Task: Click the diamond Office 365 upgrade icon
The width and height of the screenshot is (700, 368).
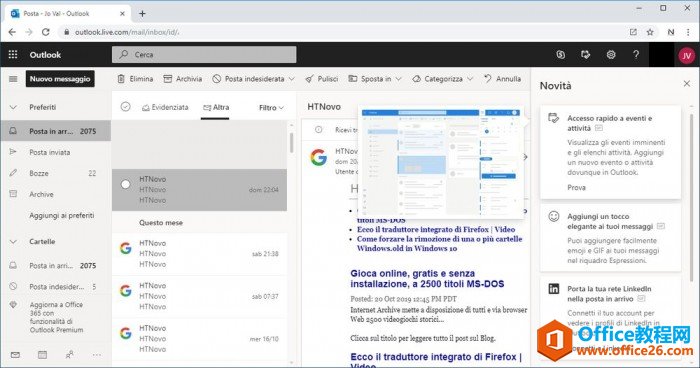Action: pyautogui.click(x=13, y=305)
